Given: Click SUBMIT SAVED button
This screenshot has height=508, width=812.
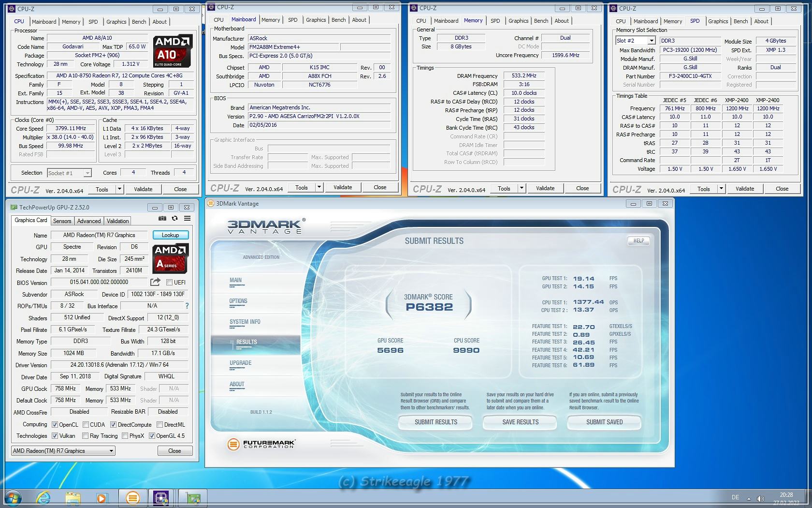Looking at the screenshot, I should 604,422.
